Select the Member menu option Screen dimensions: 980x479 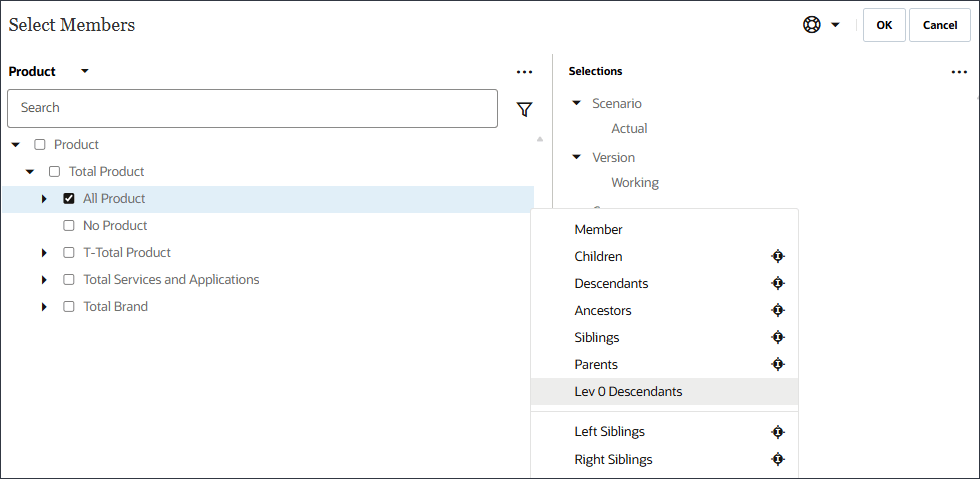598,230
